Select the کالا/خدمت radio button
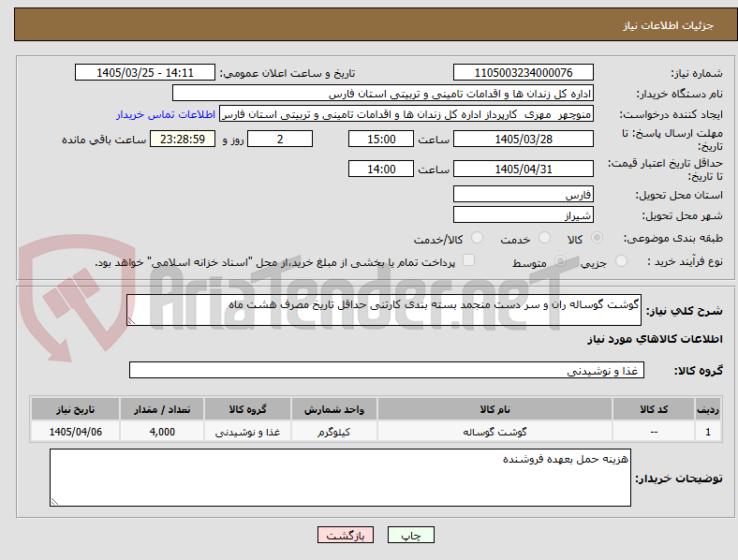The width and height of the screenshot is (738, 560). pyautogui.click(x=477, y=238)
